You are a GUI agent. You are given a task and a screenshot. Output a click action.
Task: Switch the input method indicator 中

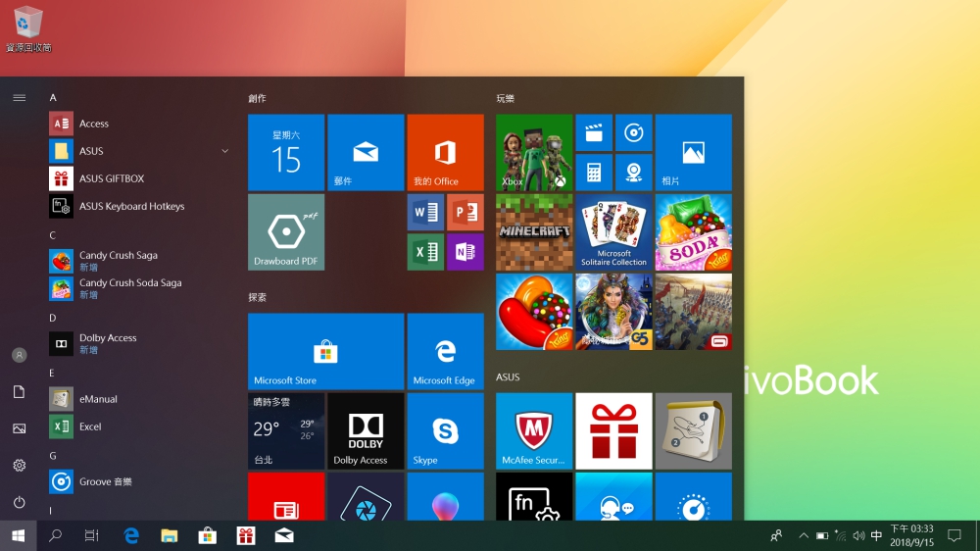click(876, 536)
